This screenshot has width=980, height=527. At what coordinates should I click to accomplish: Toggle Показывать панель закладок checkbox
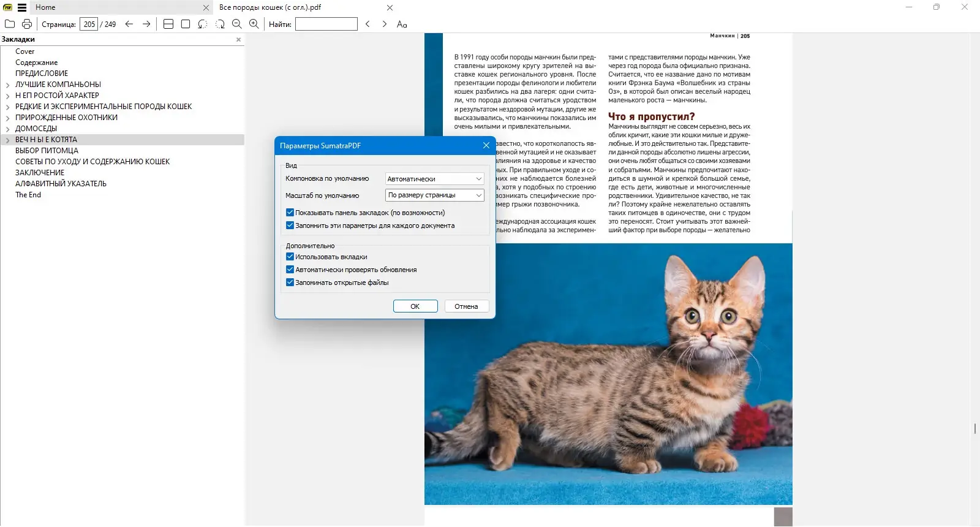coord(290,213)
